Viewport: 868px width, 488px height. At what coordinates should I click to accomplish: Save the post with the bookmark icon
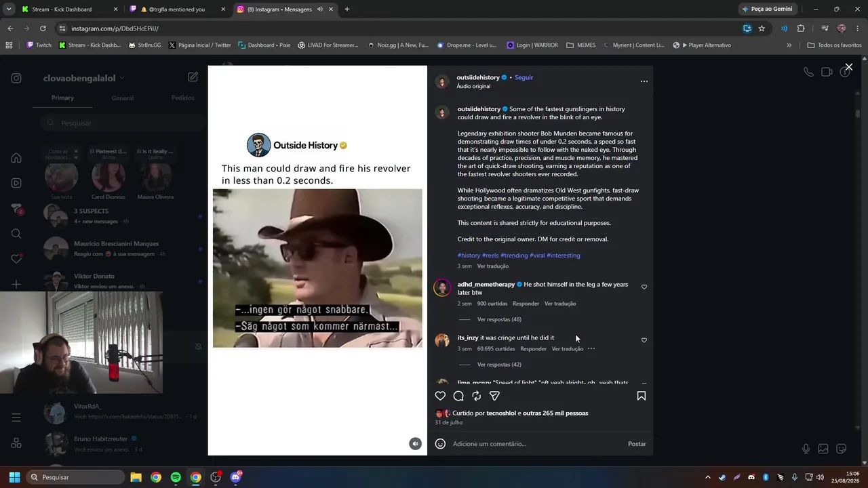pyautogui.click(x=641, y=396)
